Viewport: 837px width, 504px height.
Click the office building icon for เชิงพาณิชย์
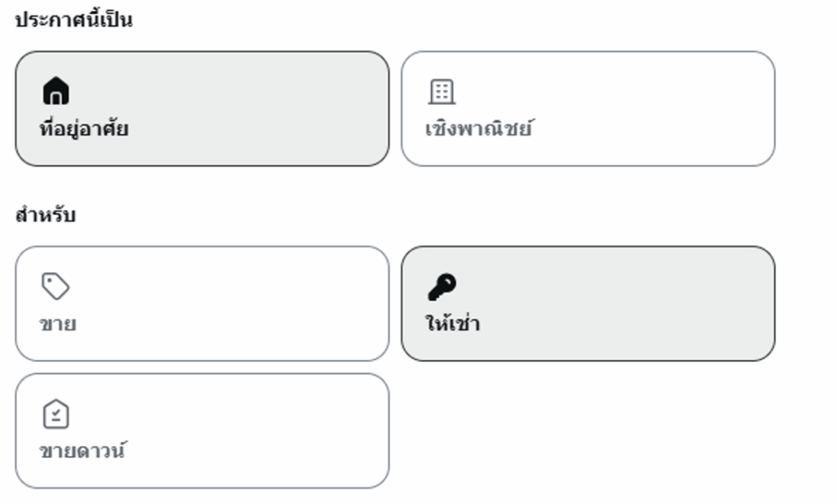point(441,91)
